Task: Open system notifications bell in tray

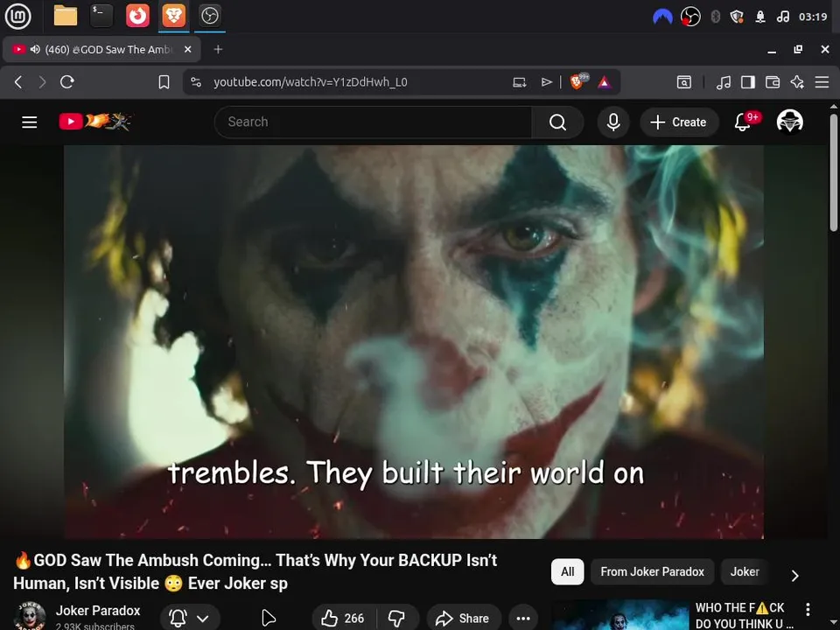Action: 760,17
